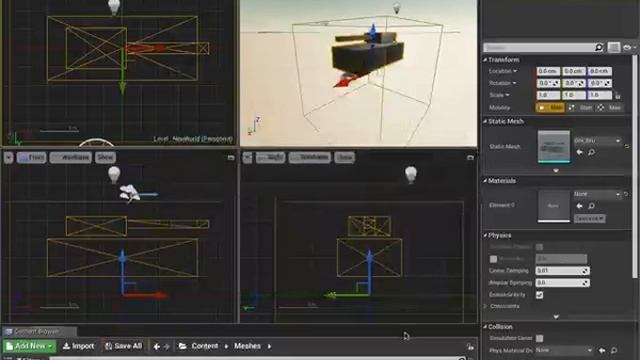Open the Show menu in Right viewport

click(344, 158)
